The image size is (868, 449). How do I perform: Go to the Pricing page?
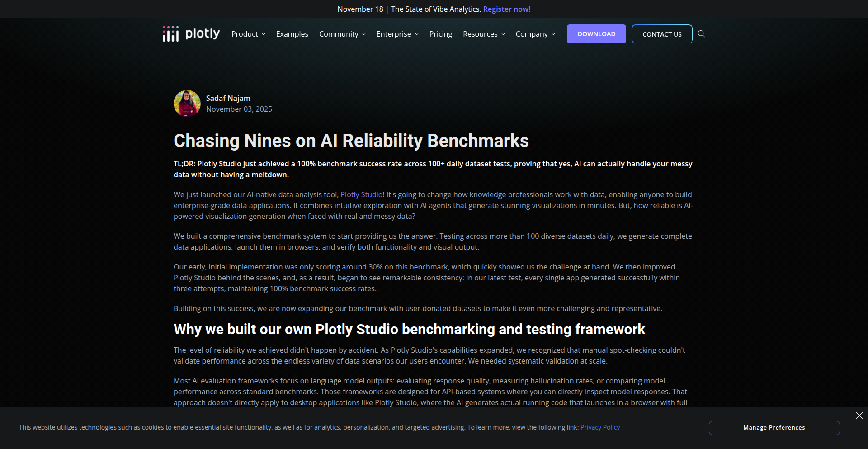click(441, 34)
